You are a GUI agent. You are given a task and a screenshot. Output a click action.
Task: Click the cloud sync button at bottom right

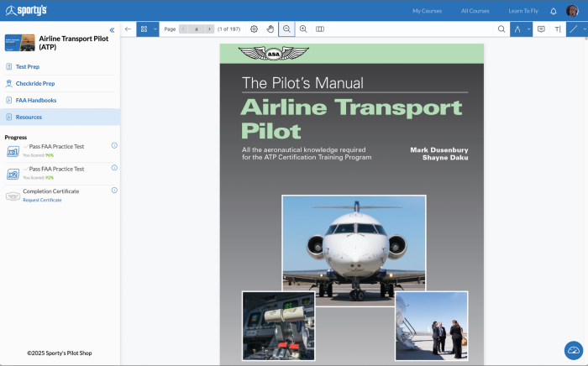point(573,350)
